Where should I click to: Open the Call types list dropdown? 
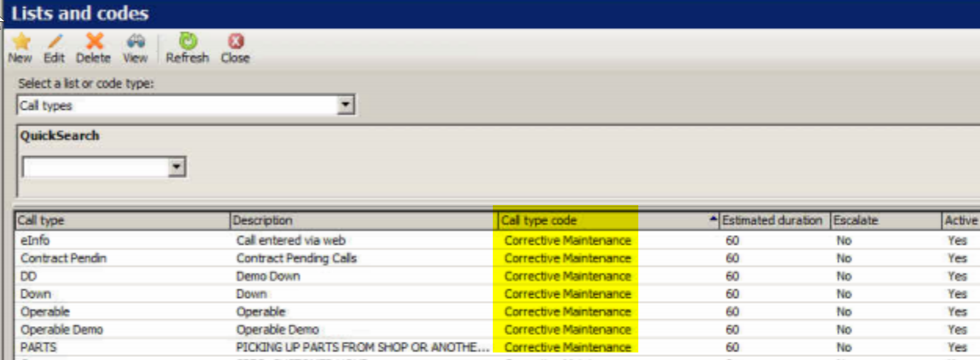(345, 105)
